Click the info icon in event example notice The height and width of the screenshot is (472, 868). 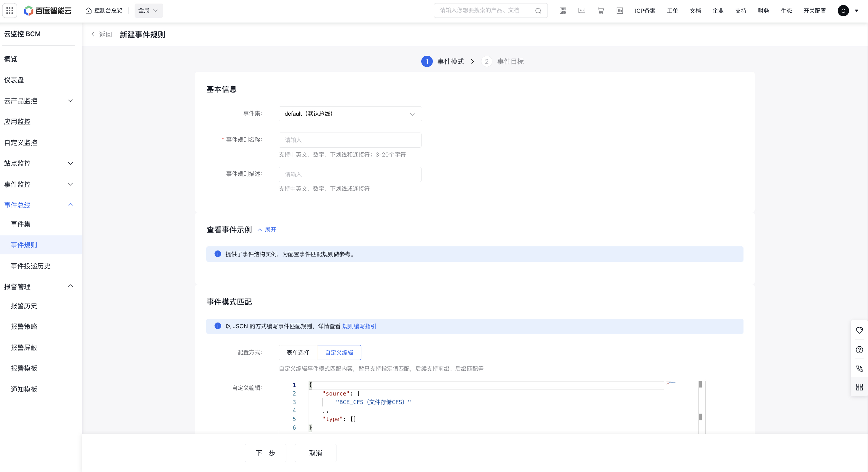[218, 254]
